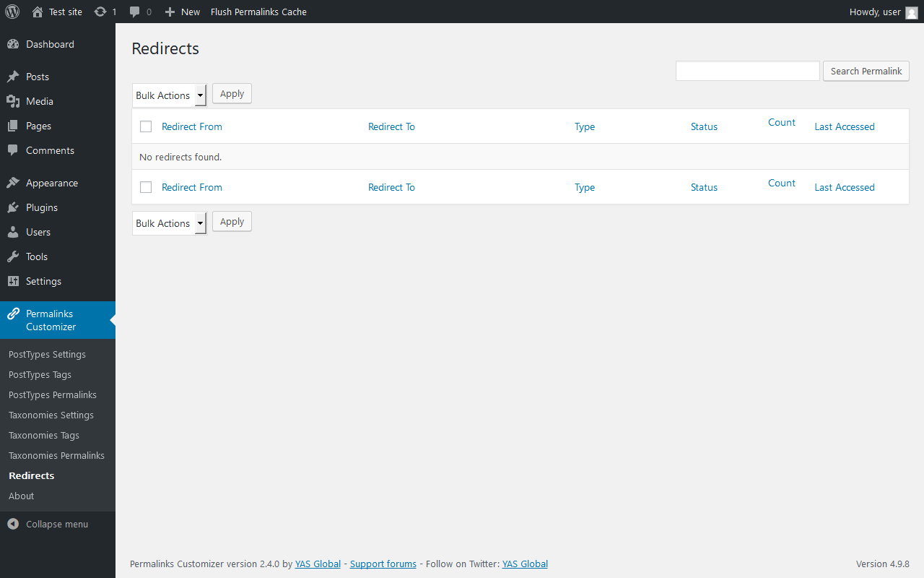The width and height of the screenshot is (924, 578).
Task: Click the Collapse menu arrow icon
Action: [13, 524]
